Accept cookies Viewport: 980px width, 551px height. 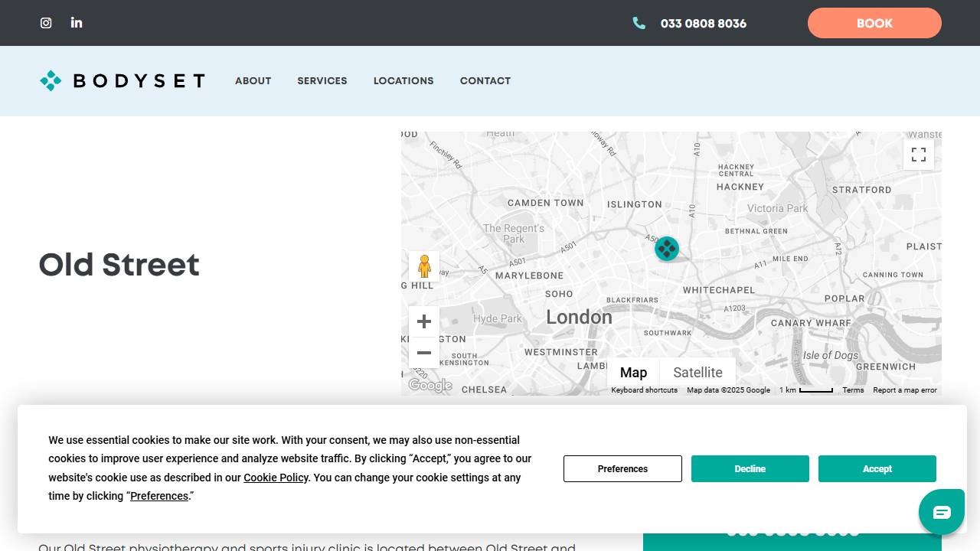coord(877,469)
